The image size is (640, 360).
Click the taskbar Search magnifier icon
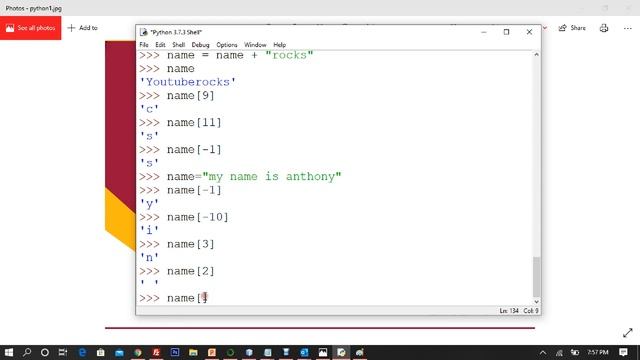[27, 352]
